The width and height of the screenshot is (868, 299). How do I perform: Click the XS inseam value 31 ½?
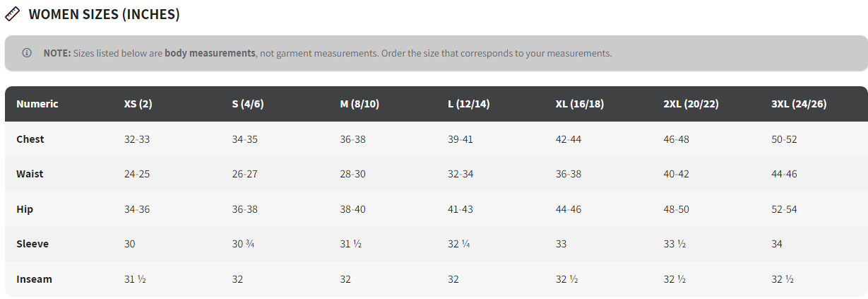click(x=135, y=279)
